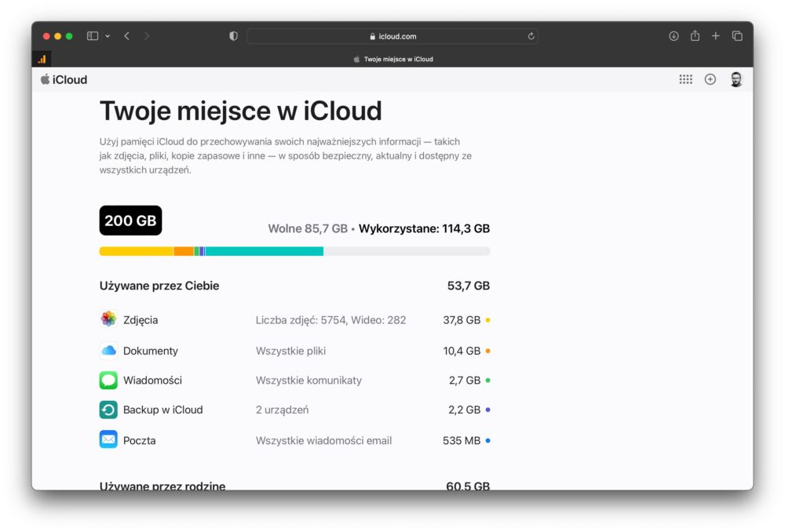Go forward with the forward arrow
The height and width of the screenshot is (532, 785).
(x=147, y=36)
